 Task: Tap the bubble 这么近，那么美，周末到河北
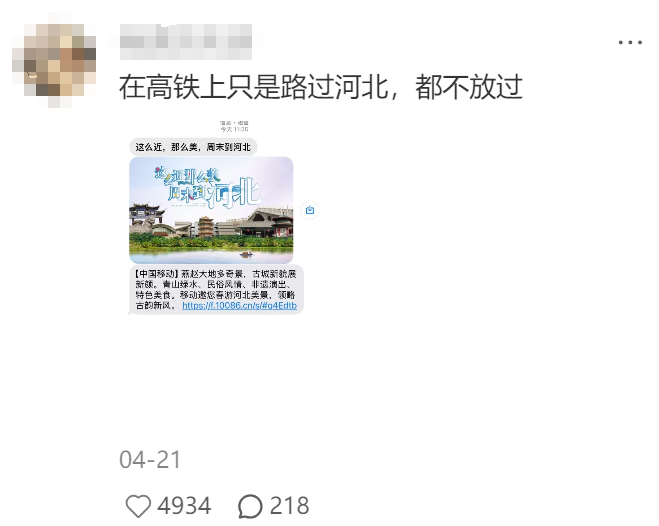(193, 147)
